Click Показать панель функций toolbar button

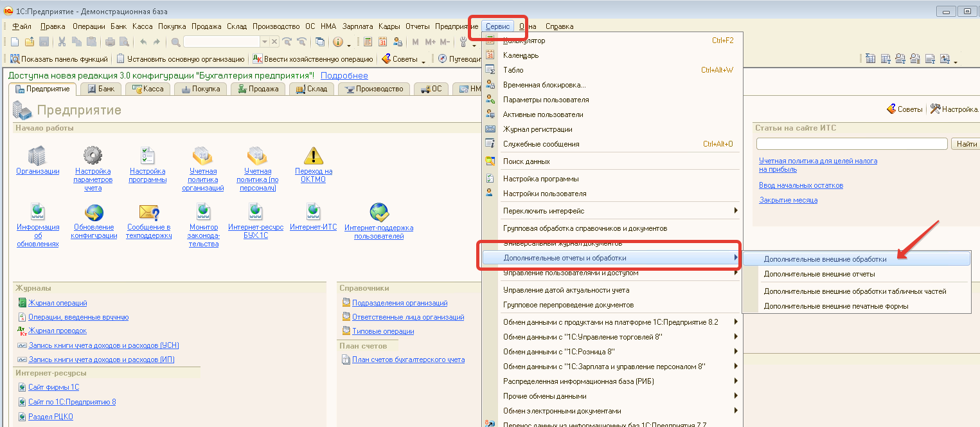click(x=59, y=59)
